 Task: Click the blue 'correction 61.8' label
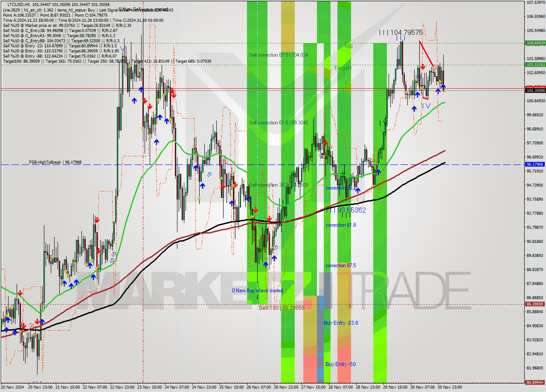click(x=340, y=225)
